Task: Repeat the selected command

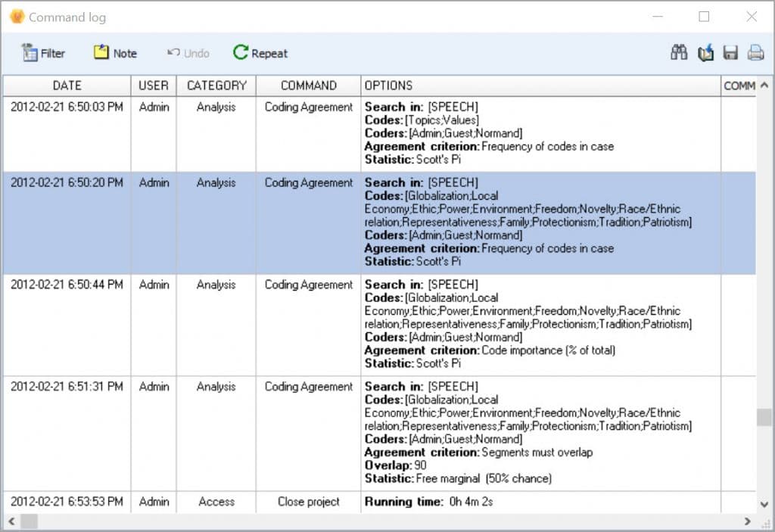Action: pos(260,53)
